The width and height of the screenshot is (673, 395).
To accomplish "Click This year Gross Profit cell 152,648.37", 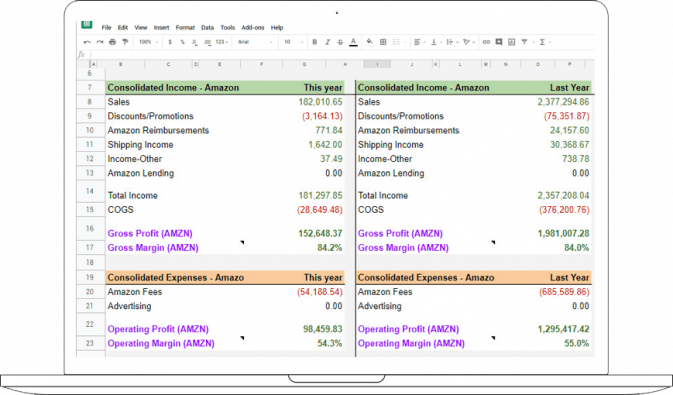I will pyautogui.click(x=320, y=234).
